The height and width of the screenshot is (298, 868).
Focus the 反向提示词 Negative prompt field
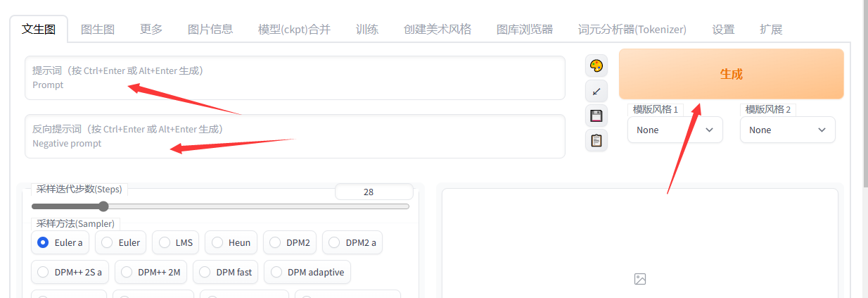[x=295, y=137]
